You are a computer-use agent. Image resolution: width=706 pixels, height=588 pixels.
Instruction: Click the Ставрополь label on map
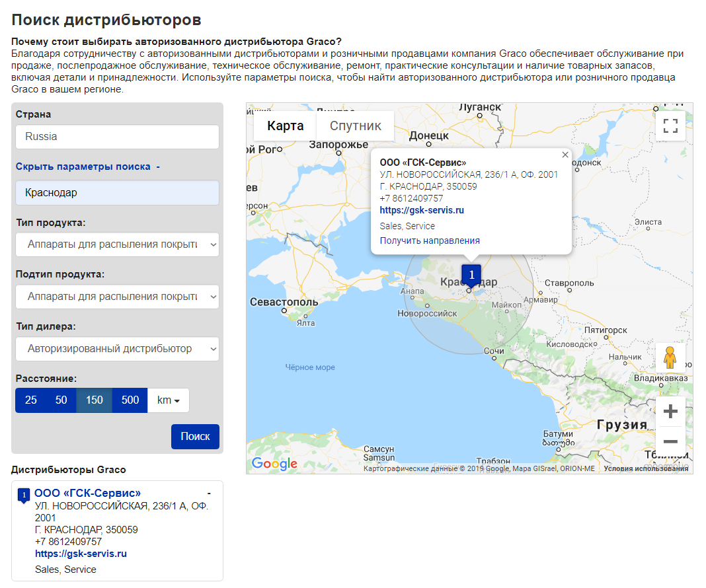click(x=569, y=283)
